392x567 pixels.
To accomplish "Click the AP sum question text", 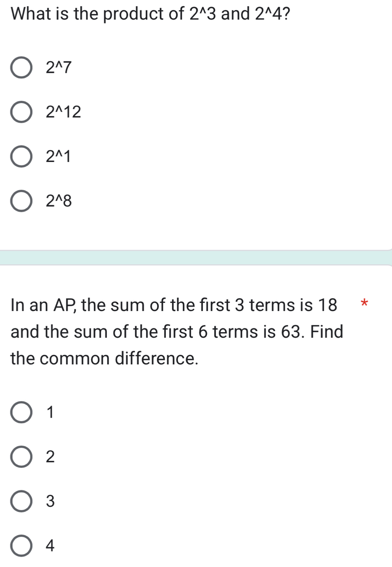I will coord(173,332).
